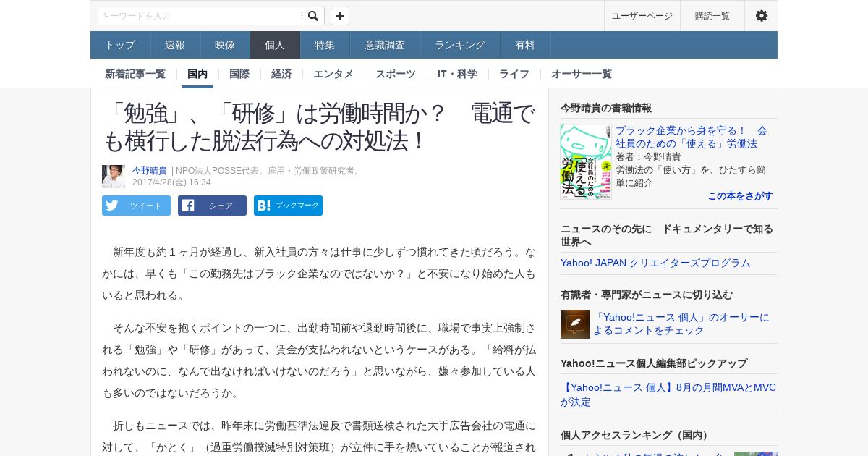Select the 個人 tab
Image resolution: width=868 pixels, height=456 pixels.
275,45
